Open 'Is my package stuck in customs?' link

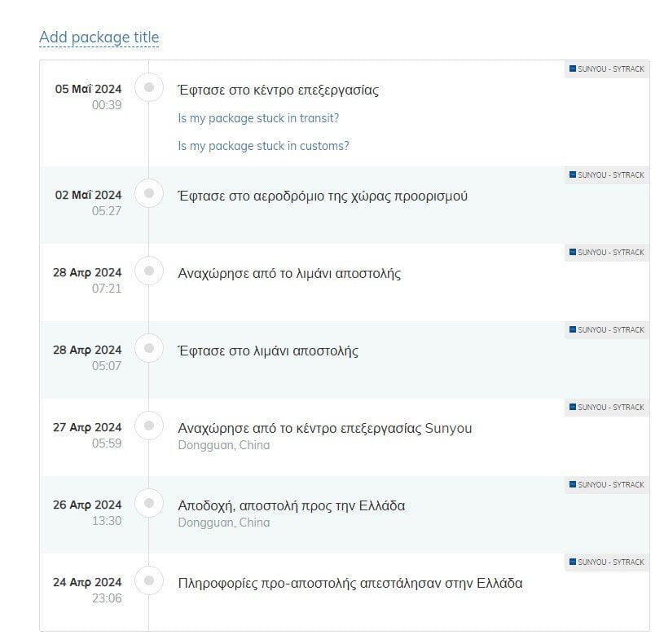click(x=263, y=146)
